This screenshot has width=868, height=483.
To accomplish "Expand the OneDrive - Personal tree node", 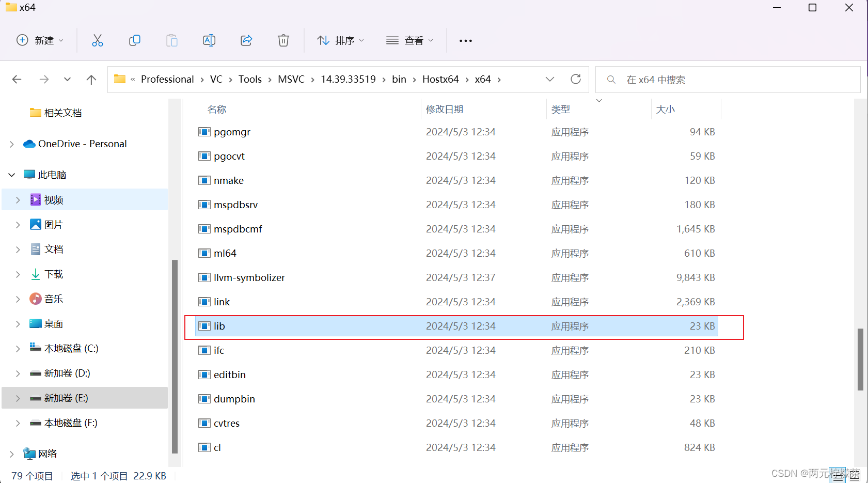I will pyautogui.click(x=12, y=144).
